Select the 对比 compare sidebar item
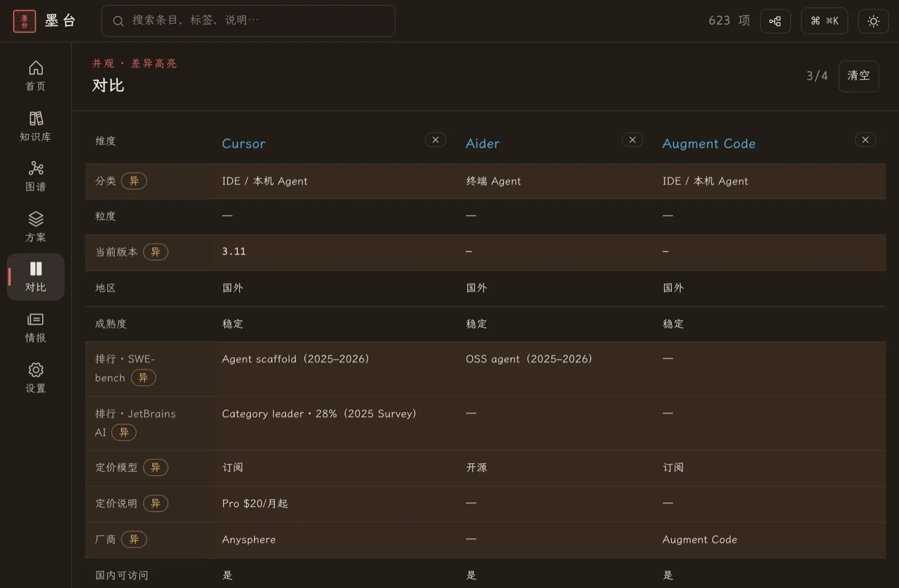Viewport: 899px width, 588px height. [35, 276]
